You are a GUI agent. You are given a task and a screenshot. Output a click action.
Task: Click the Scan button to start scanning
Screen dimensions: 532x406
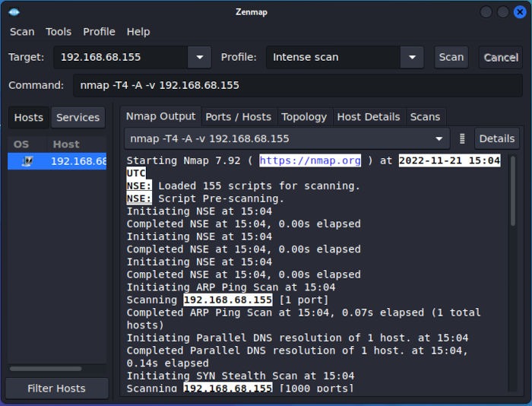451,57
